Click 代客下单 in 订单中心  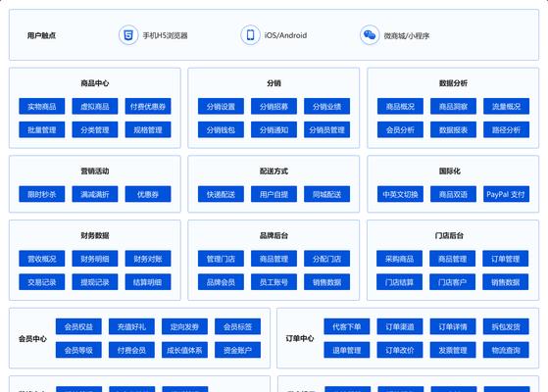coord(346,326)
